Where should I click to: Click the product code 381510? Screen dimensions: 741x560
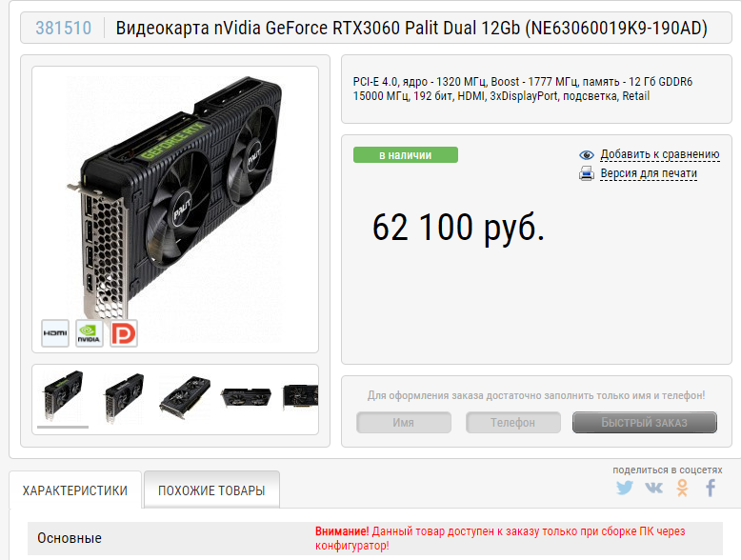coord(63,28)
